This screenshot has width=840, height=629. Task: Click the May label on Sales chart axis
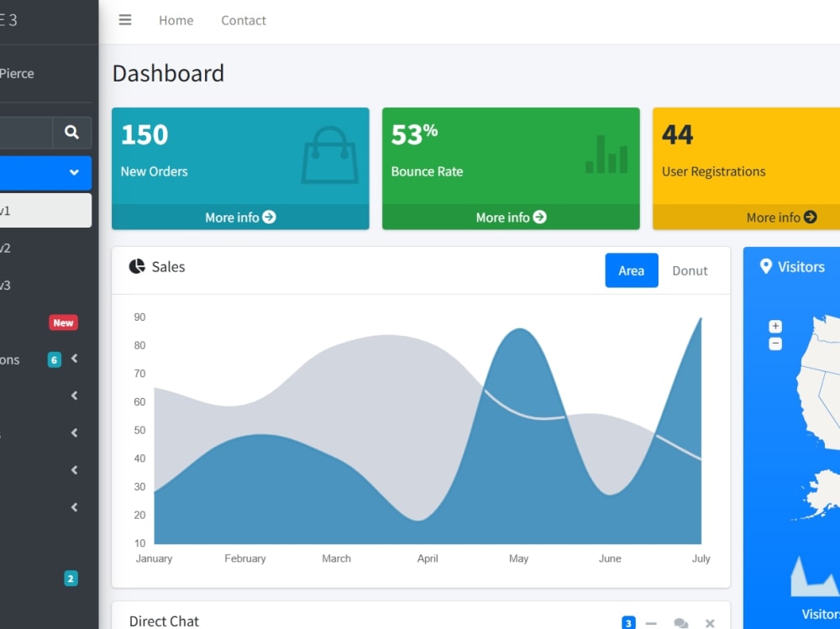pyautogui.click(x=518, y=558)
